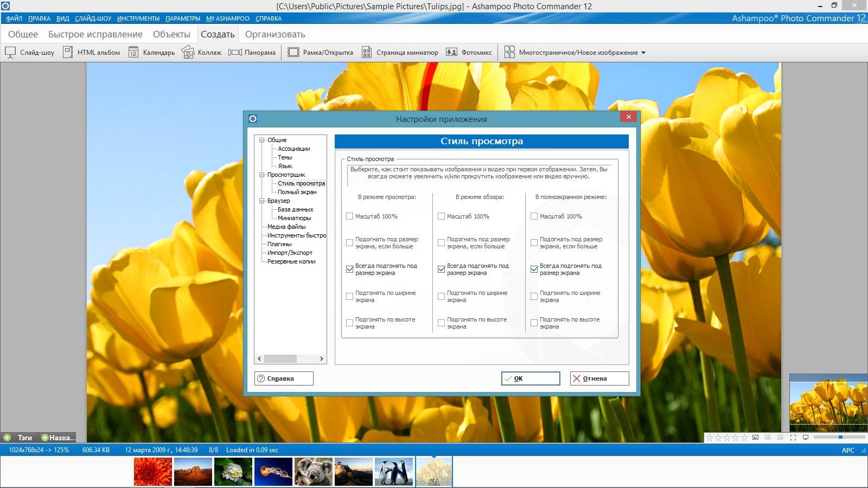Screen dimensions: 868x488
Task: Select the red chrysanthemum thumbnail
Action: (153, 471)
